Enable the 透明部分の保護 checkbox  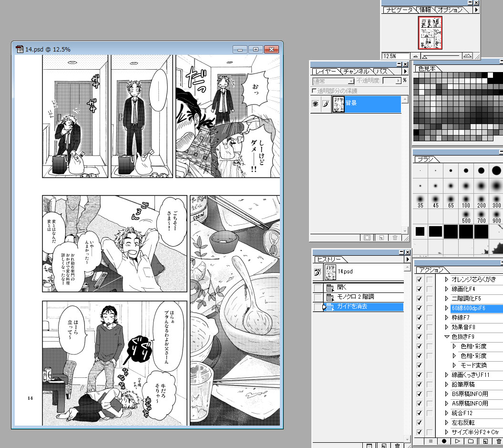tap(314, 91)
